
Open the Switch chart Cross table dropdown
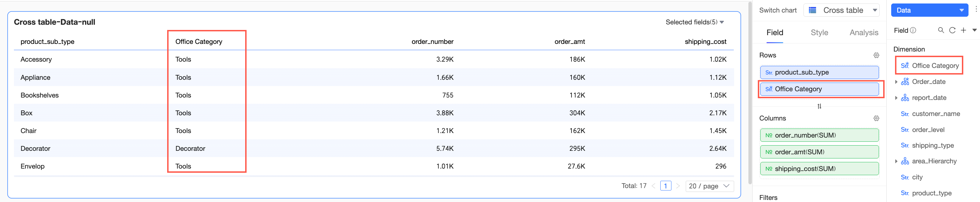pos(841,10)
